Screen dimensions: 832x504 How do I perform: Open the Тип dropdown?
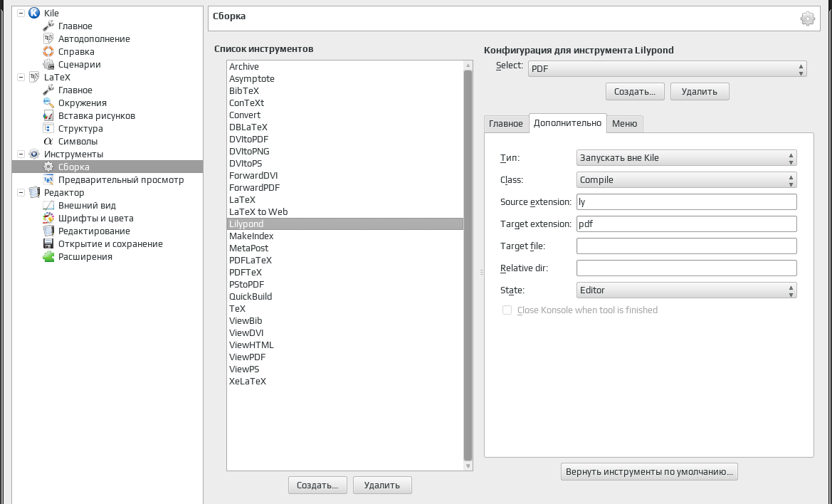(686, 157)
